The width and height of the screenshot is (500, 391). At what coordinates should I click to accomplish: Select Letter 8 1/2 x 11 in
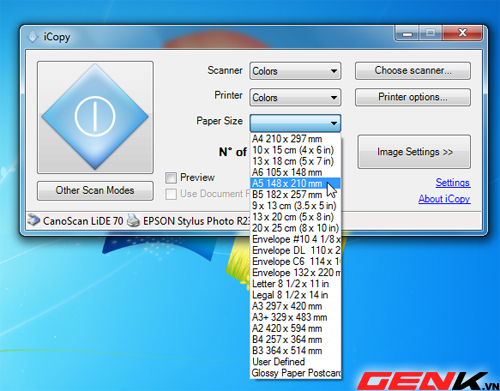295,284
